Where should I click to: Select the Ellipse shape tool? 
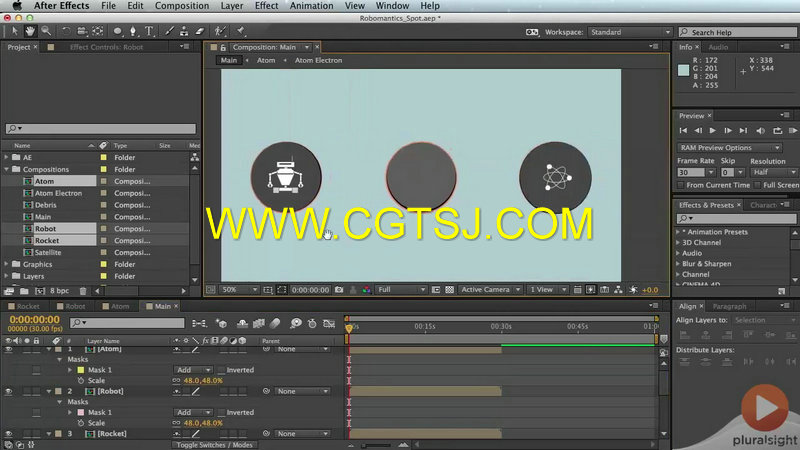[118, 31]
